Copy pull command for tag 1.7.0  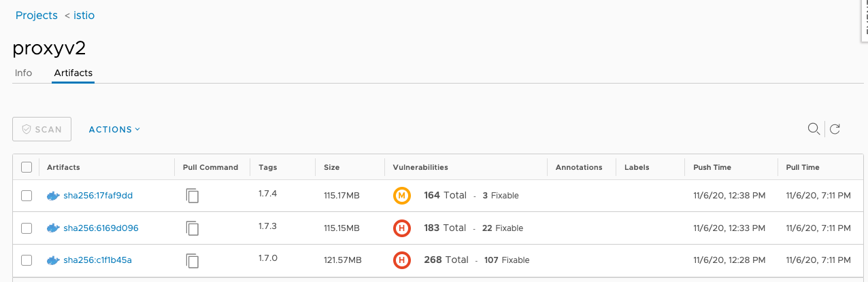pos(193,260)
